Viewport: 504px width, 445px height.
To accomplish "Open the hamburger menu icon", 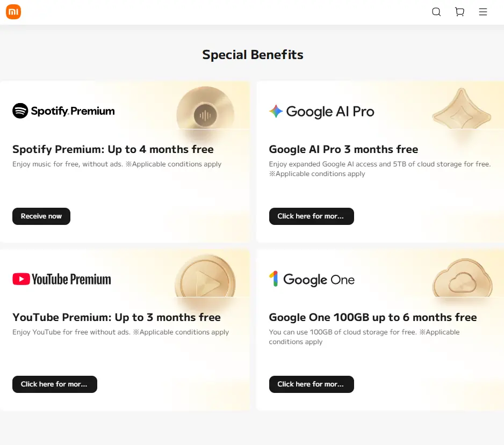I will pyautogui.click(x=483, y=12).
